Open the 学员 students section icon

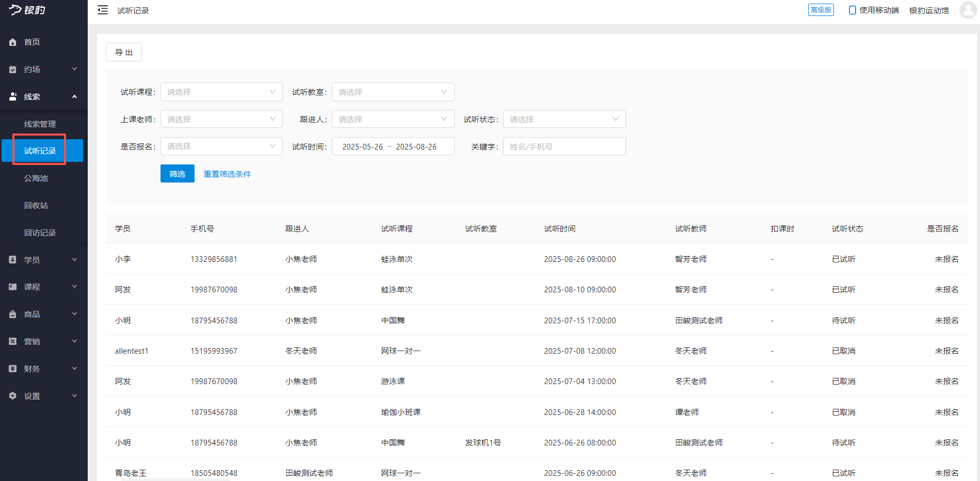tap(13, 259)
